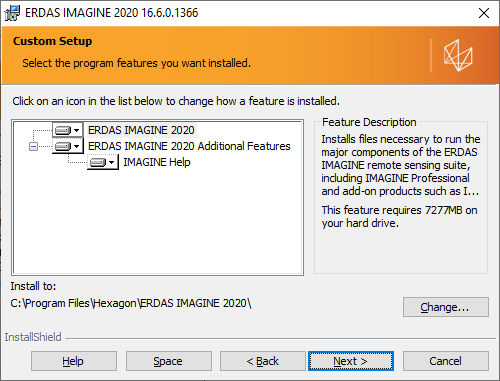Open the install-option arrow for Additional Features
Screen dimensions: 500x381
click(77, 146)
